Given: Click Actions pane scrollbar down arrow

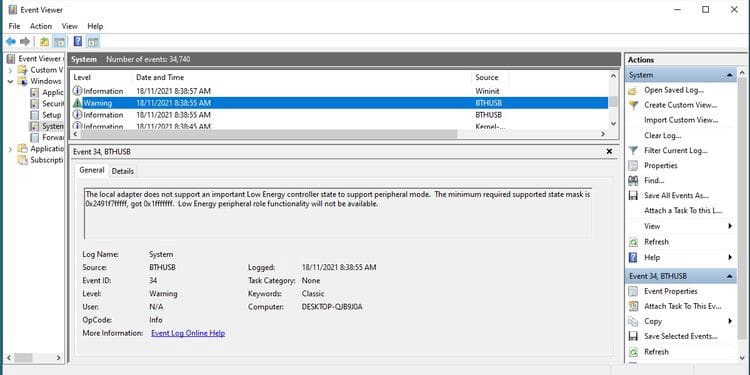Looking at the screenshot, I should point(742,358).
